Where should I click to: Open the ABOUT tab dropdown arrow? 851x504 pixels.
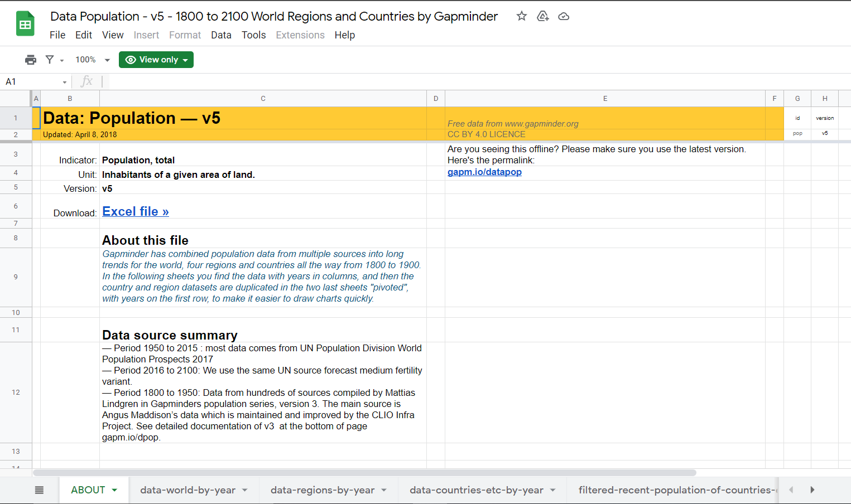(x=114, y=490)
